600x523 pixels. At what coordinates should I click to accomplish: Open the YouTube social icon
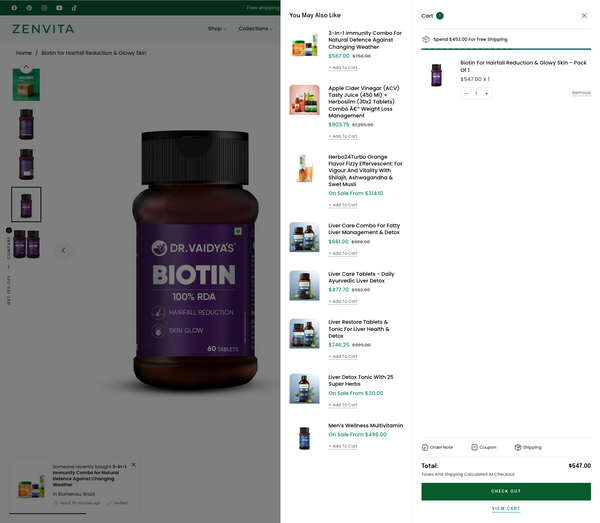59,8
